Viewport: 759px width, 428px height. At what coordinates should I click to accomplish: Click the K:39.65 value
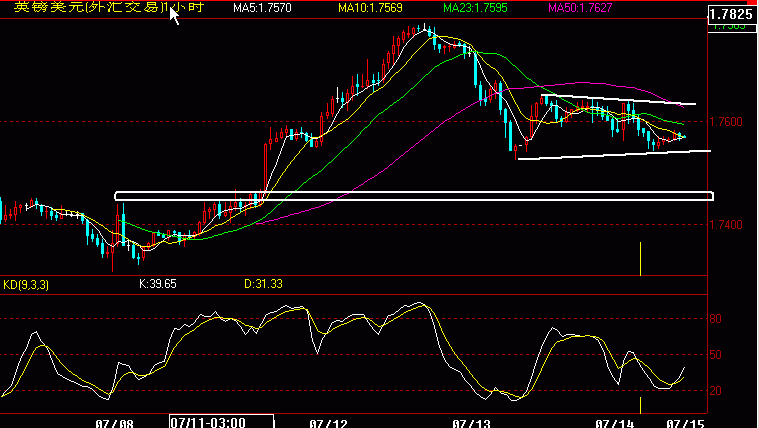(158, 284)
